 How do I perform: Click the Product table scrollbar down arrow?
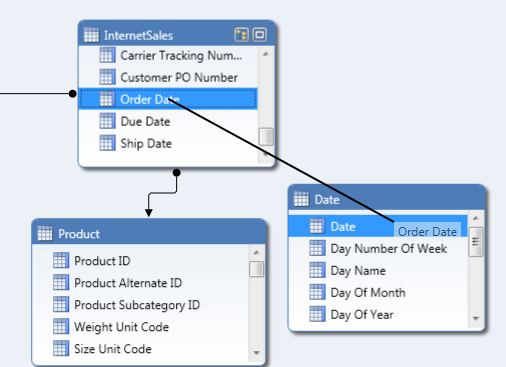(x=256, y=353)
